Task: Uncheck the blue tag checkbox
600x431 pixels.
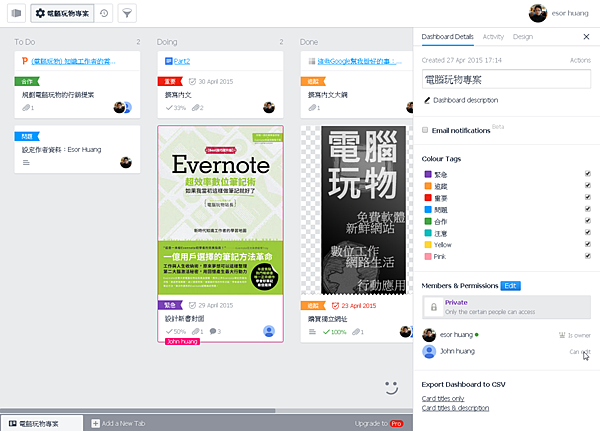Action: [588, 209]
